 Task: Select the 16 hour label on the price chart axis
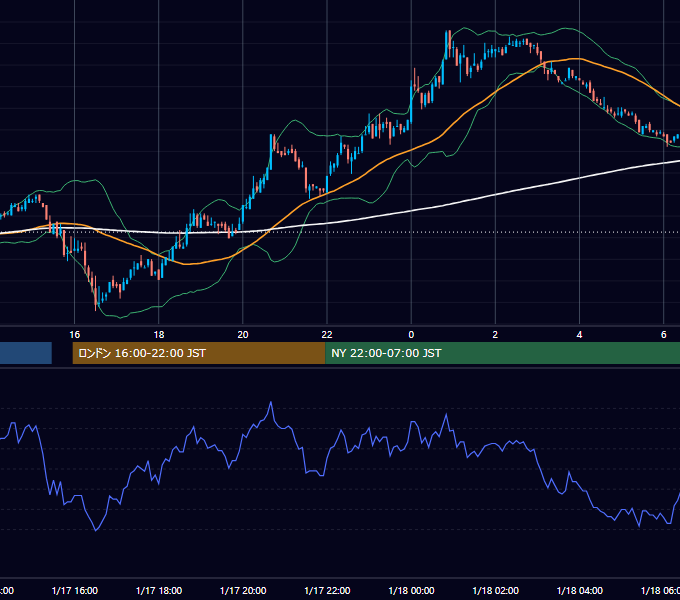pyautogui.click(x=75, y=334)
